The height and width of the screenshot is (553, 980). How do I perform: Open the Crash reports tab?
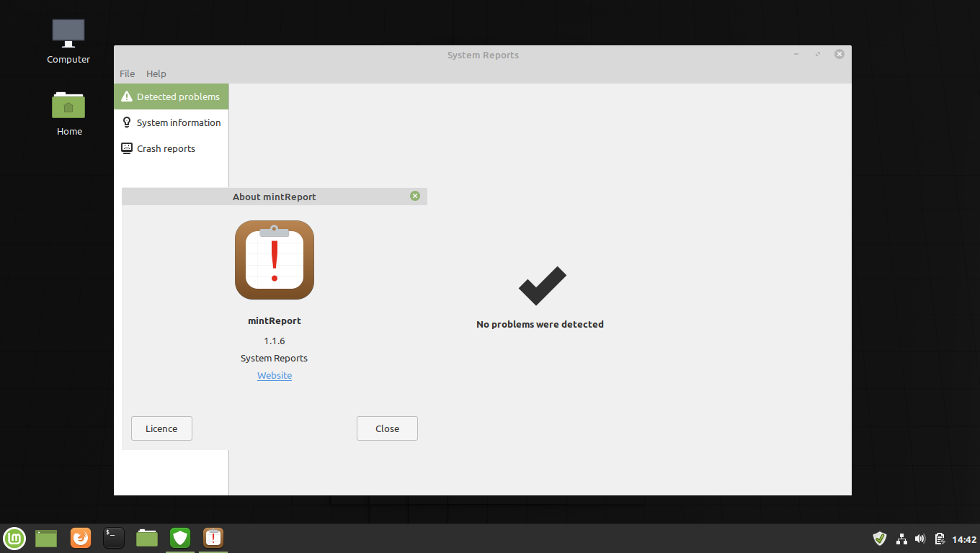click(x=171, y=148)
